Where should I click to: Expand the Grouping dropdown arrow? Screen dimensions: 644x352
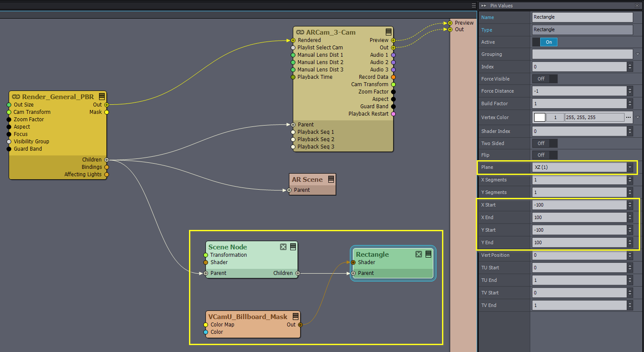[638, 54]
